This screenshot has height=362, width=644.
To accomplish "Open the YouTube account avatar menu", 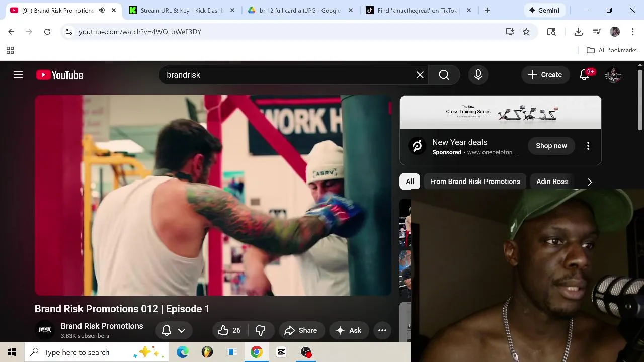I will coord(613,75).
